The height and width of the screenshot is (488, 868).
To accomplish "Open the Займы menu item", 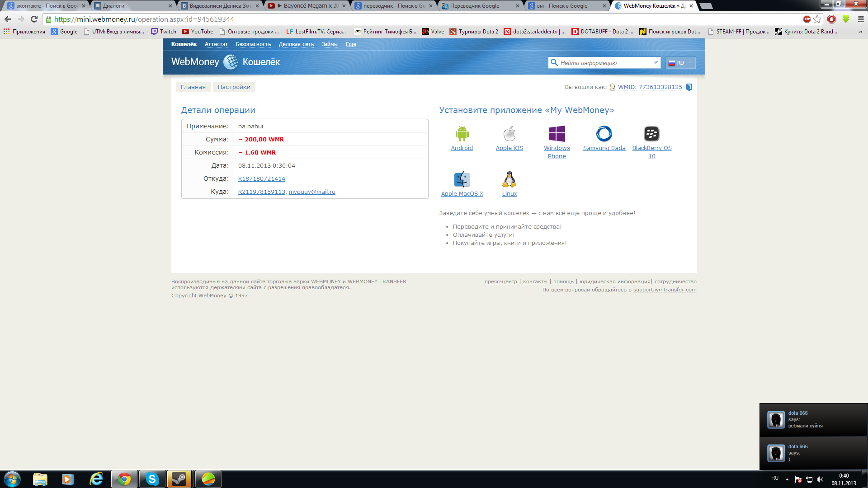I will tap(330, 44).
